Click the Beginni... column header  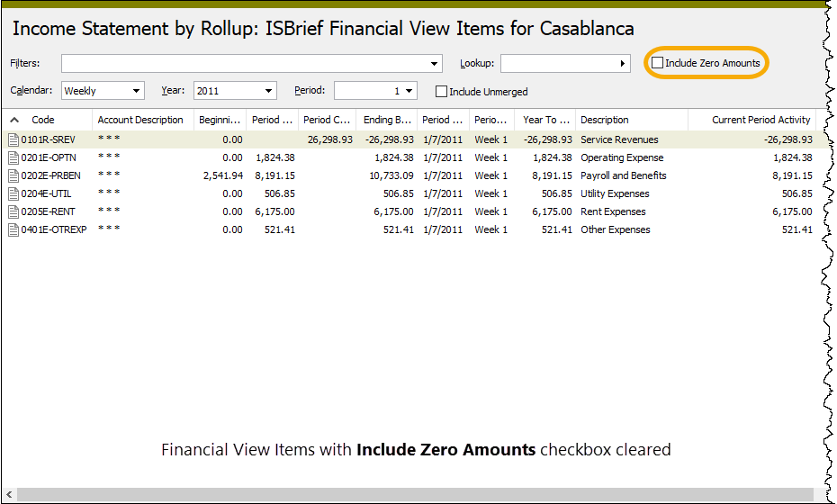[x=220, y=120]
